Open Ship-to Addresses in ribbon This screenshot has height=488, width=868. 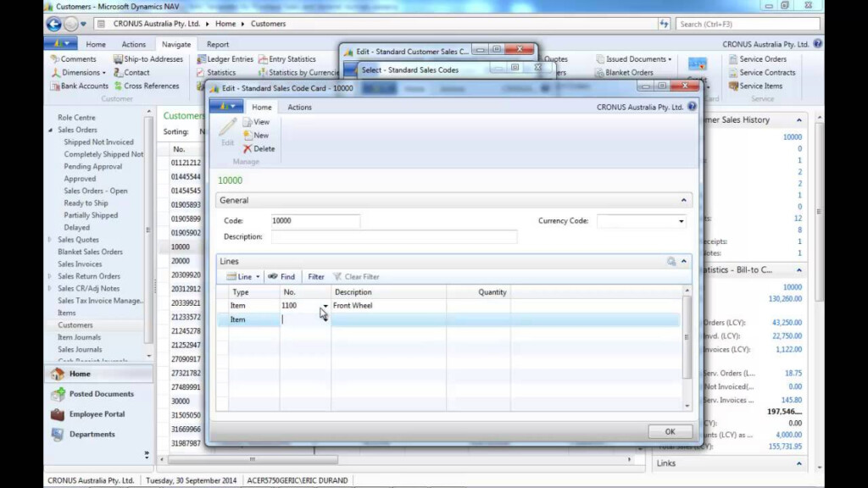(147, 58)
